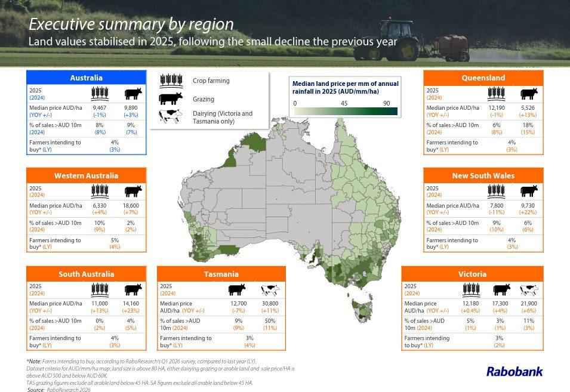
Task: Click the crop icon in Australia panel
Action: pyautogui.click(x=100, y=94)
